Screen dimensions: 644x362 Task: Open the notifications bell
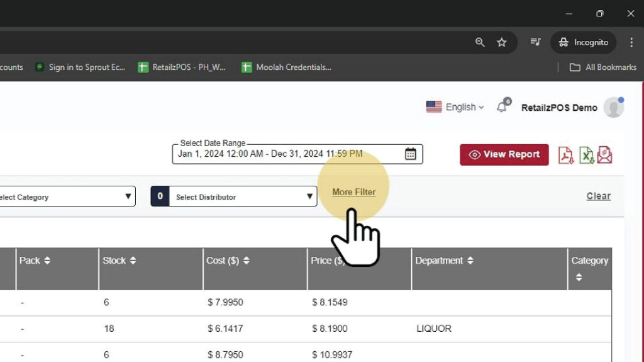502,107
